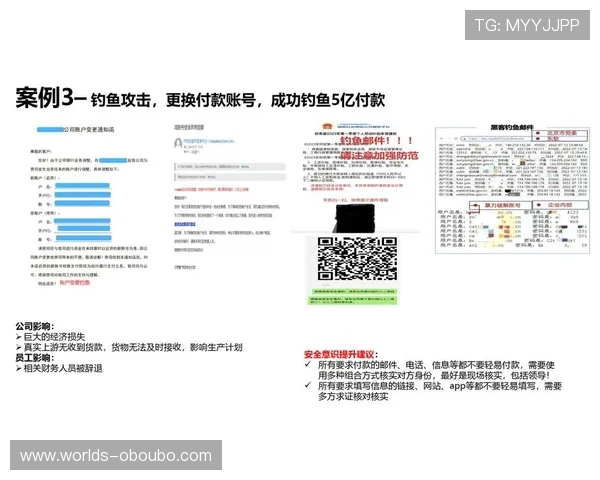This screenshot has width=600, height=480.
Task: Click the "企业内部" boxed label
Action: click(x=560, y=205)
